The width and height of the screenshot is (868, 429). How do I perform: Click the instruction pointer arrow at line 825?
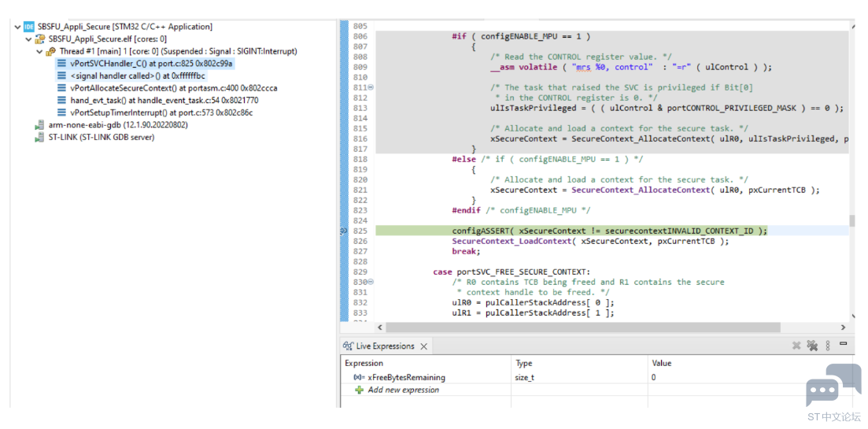tap(344, 231)
